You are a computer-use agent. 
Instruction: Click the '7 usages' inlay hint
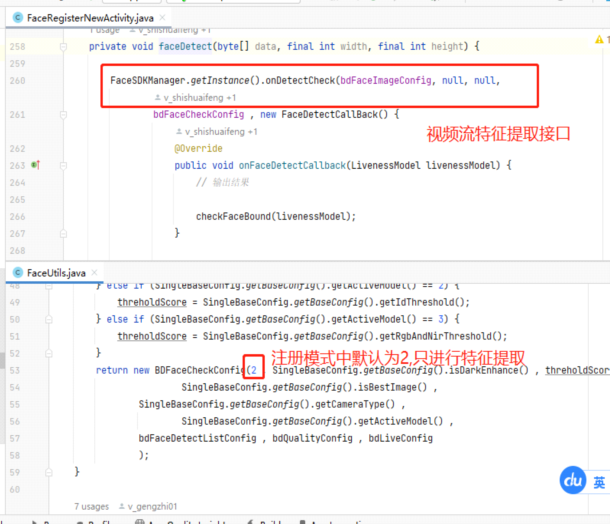[x=92, y=506]
